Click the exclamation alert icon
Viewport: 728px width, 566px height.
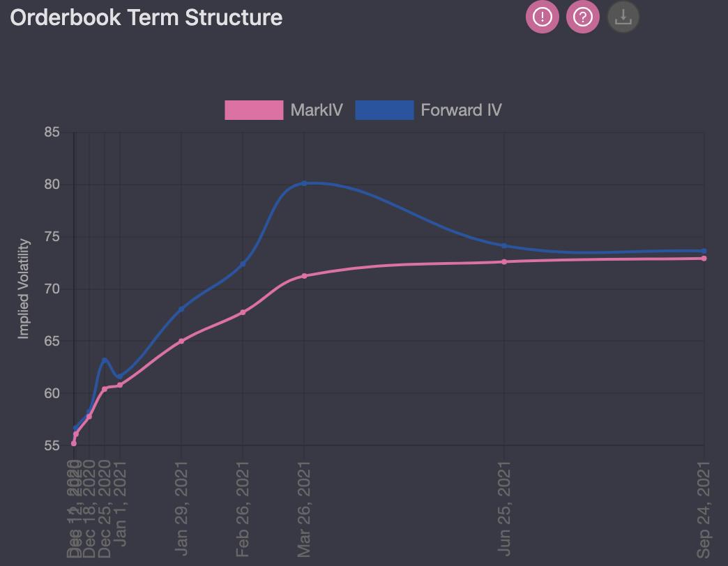[x=542, y=17]
